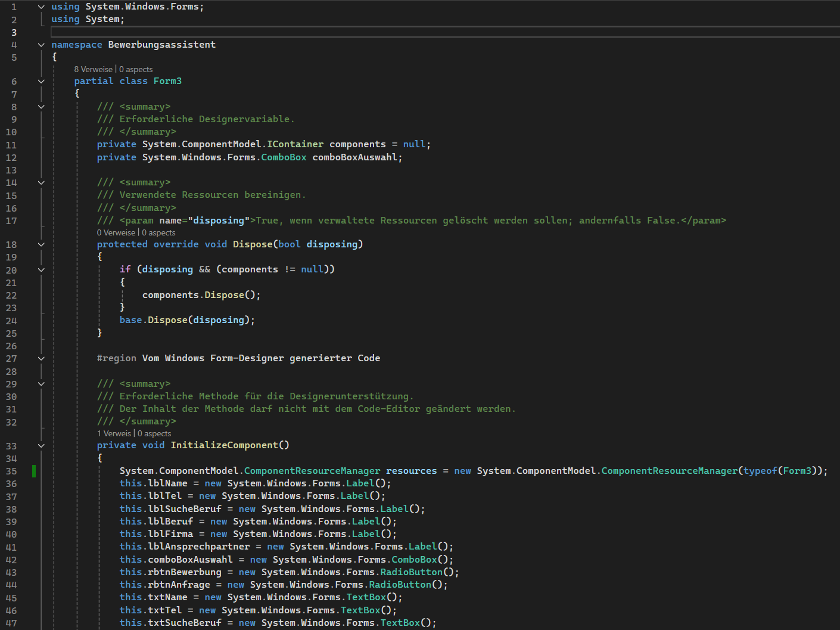This screenshot has width=840, height=630.
Task: Collapse the InitializeComponent method fold arrow
Action: 41,445
